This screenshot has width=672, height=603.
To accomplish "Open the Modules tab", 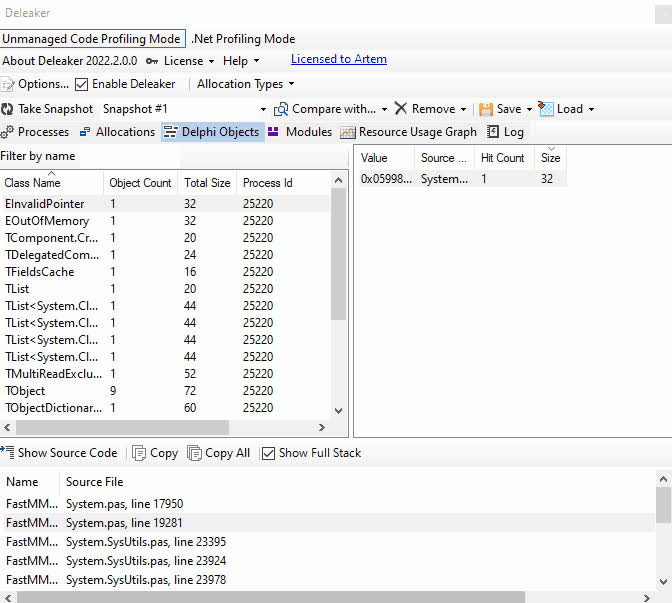I will (300, 132).
